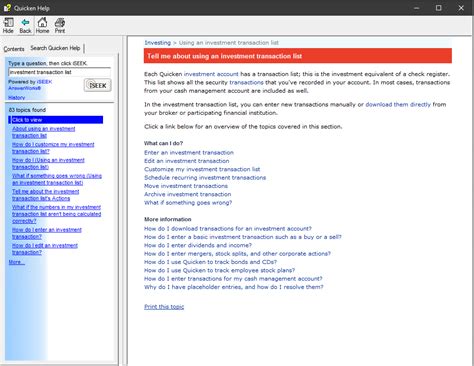Open 'Edit an investment transaction' topic
Screen dimensions: 474x366
(x=187, y=161)
